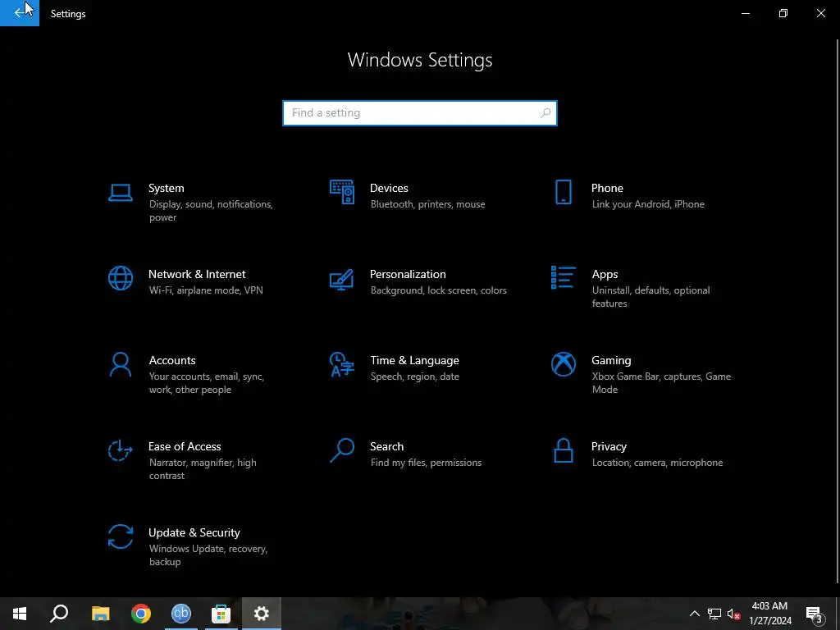This screenshot has height=630, width=840.
Task: Open the Time & Language icon
Action: point(342,364)
